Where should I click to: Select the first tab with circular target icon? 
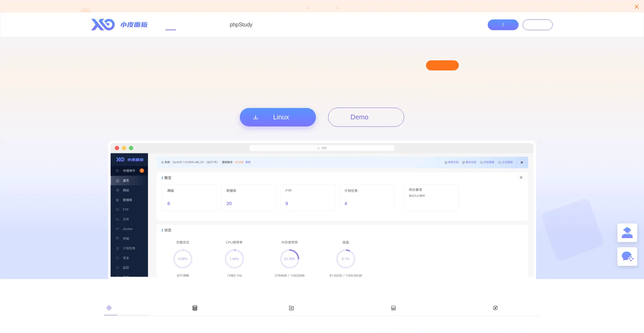pyautogui.click(x=109, y=308)
